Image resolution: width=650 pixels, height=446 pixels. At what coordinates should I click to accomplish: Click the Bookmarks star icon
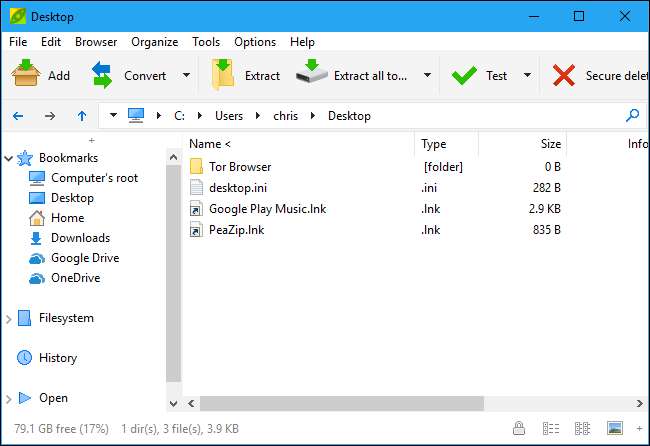click(x=25, y=158)
